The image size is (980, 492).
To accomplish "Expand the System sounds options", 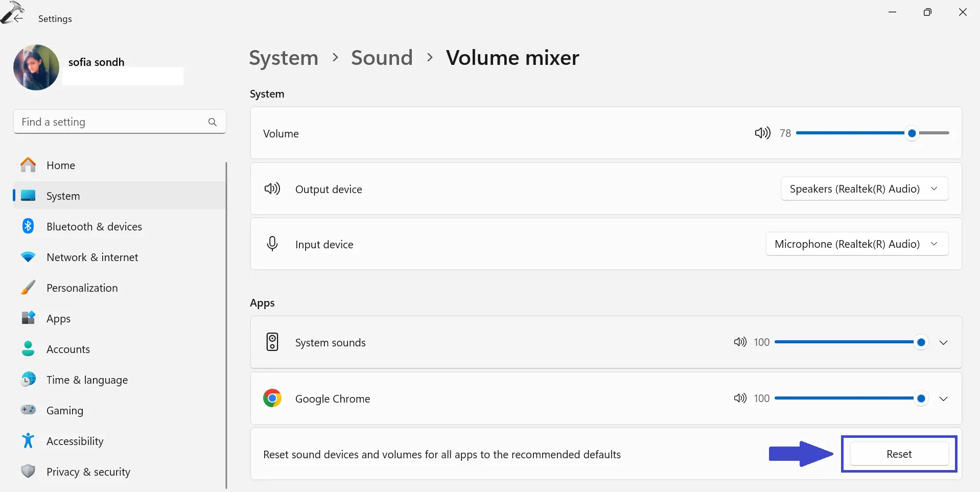I will [943, 342].
